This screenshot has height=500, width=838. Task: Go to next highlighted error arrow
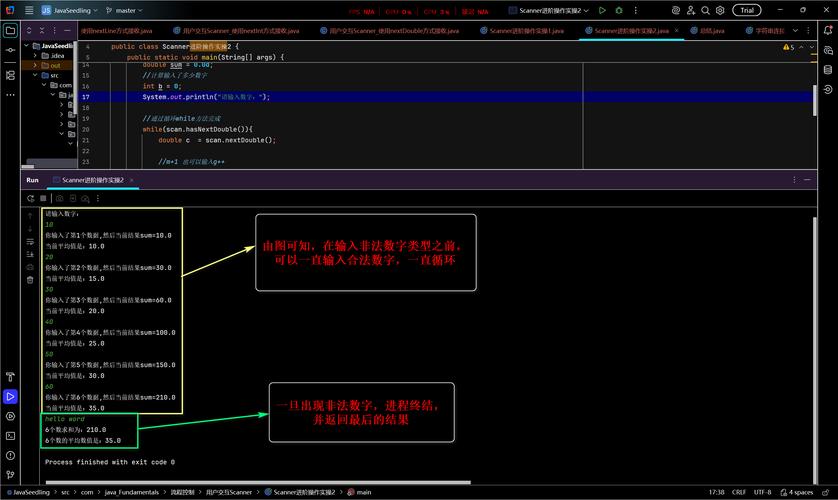[812, 47]
